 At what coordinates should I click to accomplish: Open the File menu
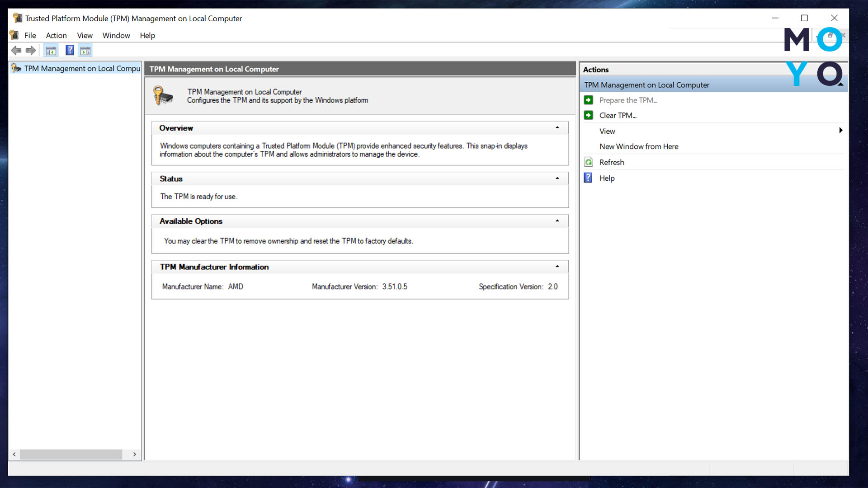coord(30,35)
